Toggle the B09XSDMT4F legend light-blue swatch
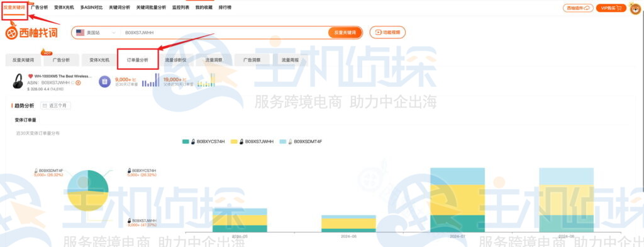This screenshot has width=644, height=247. 283,142
